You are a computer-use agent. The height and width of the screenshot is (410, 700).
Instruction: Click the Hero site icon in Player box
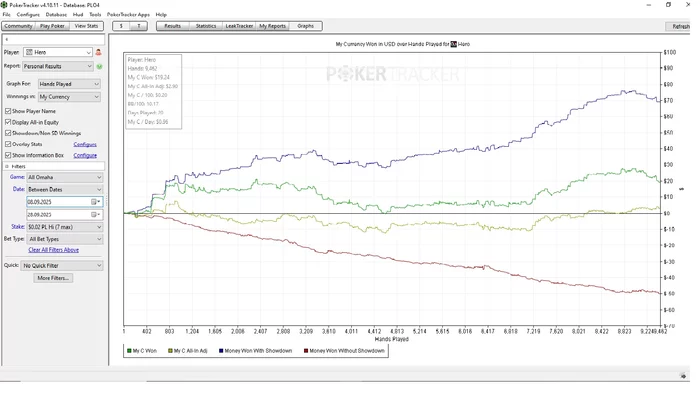pyautogui.click(x=29, y=52)
